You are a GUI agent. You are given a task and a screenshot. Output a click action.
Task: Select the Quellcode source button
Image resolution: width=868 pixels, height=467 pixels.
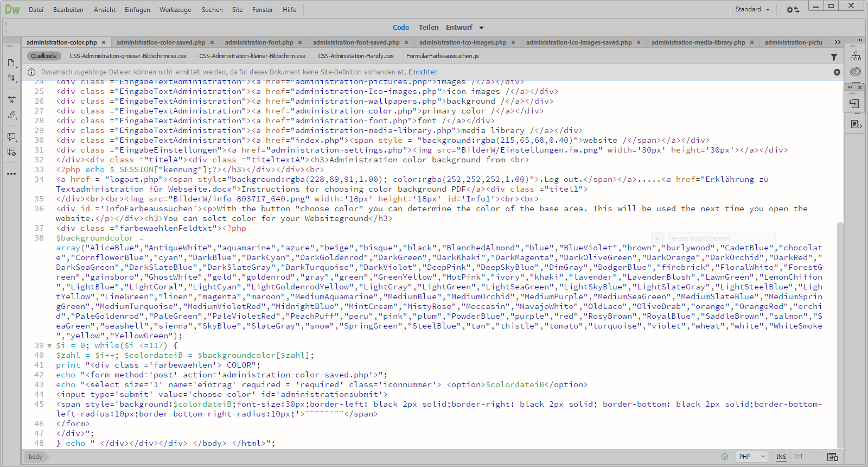click(44, 56)
